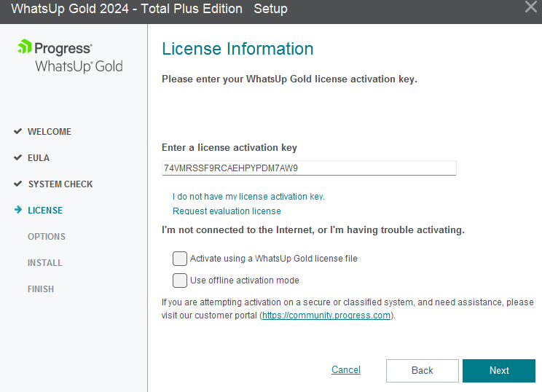This screenshot has height=392, width=542.
Task: Click Request evaluation license link
Action: tap(227, 211)
